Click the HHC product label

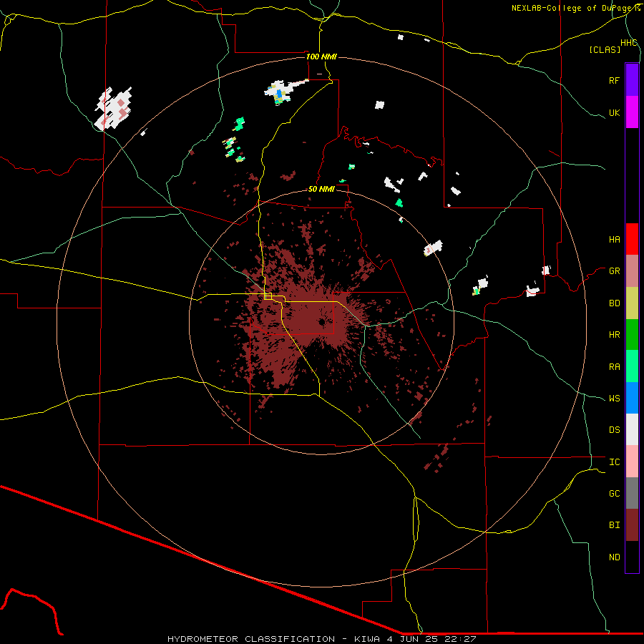click(628, 43)
